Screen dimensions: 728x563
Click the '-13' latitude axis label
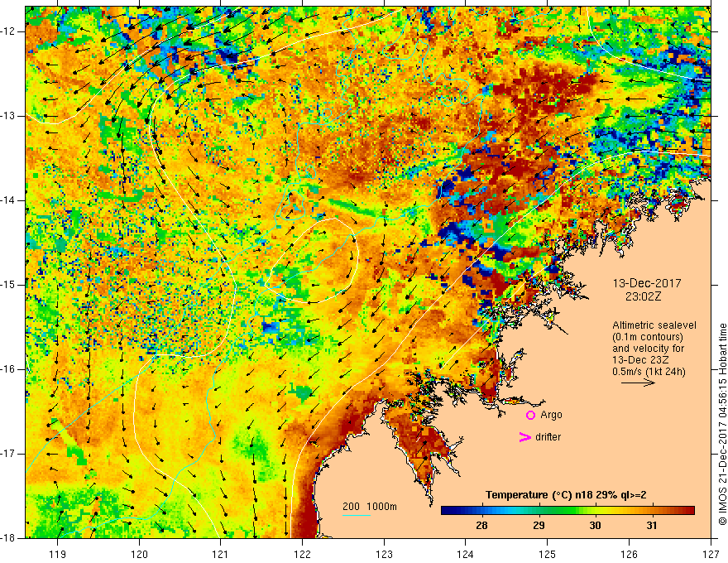8,116
